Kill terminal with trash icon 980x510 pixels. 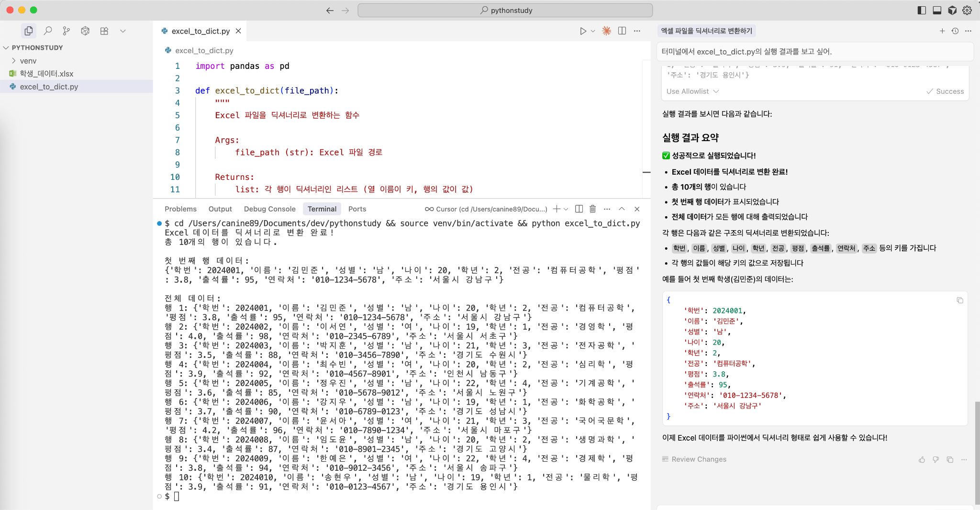point(593,209)
